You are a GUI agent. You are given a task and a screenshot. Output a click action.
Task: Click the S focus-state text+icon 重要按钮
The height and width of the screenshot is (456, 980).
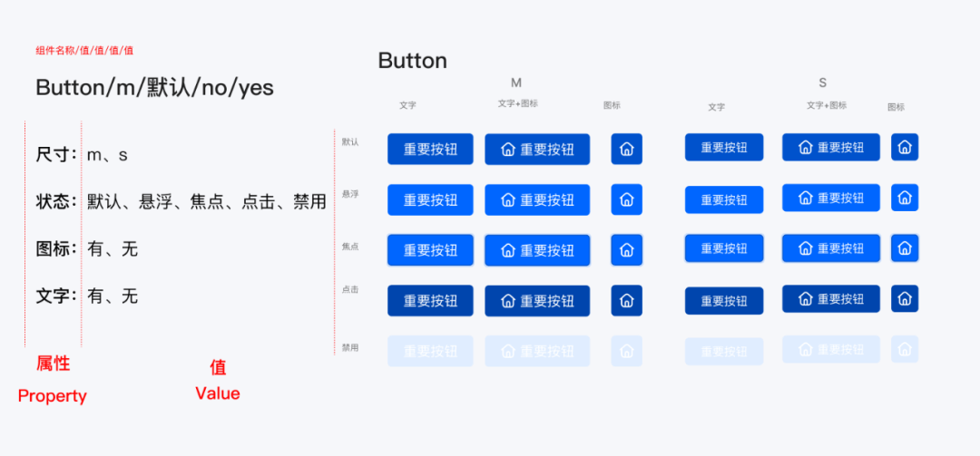coord(830,248)
